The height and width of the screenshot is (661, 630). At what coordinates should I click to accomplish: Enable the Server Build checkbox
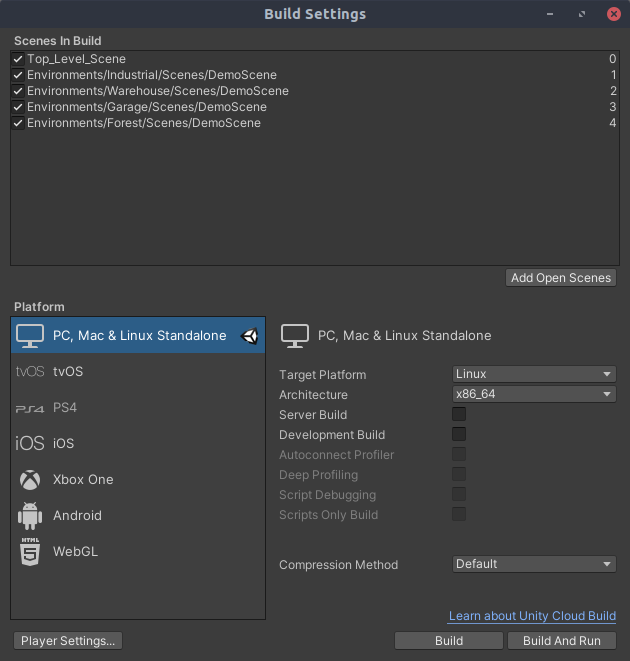pos(459,414)
